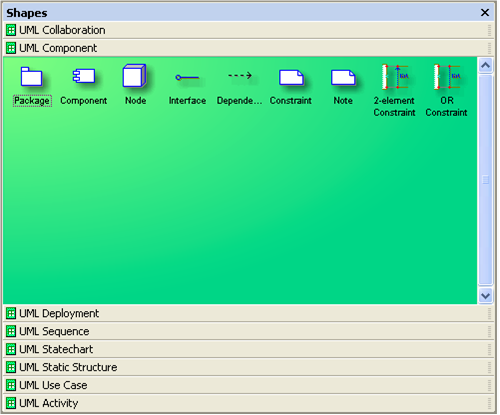Click the UML Component stencil icon
The height and width of the screenshot is (415, 500).
point(11,48)
